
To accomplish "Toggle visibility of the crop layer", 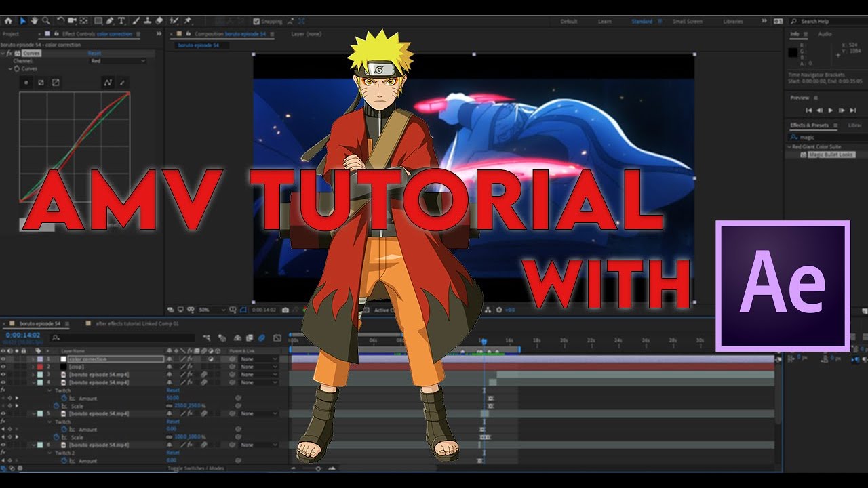I will 3,367.
